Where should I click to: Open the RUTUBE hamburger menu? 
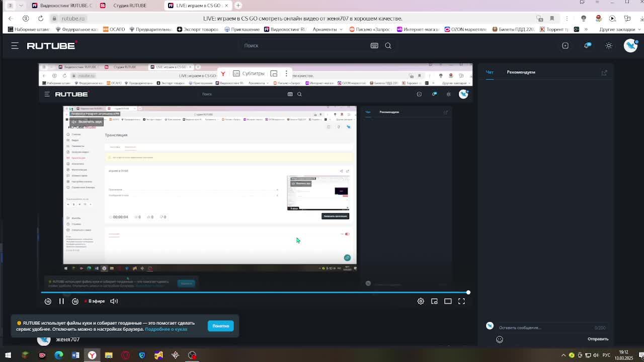15,46
